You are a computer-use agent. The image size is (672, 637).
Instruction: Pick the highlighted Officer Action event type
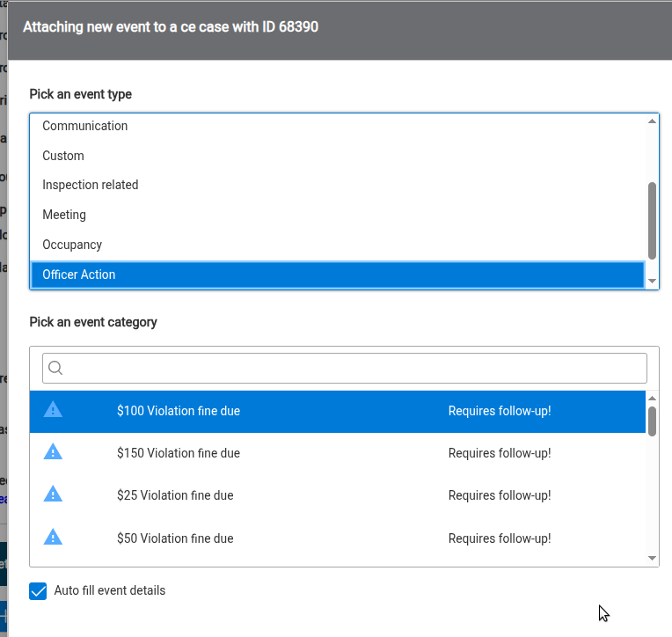337,275
